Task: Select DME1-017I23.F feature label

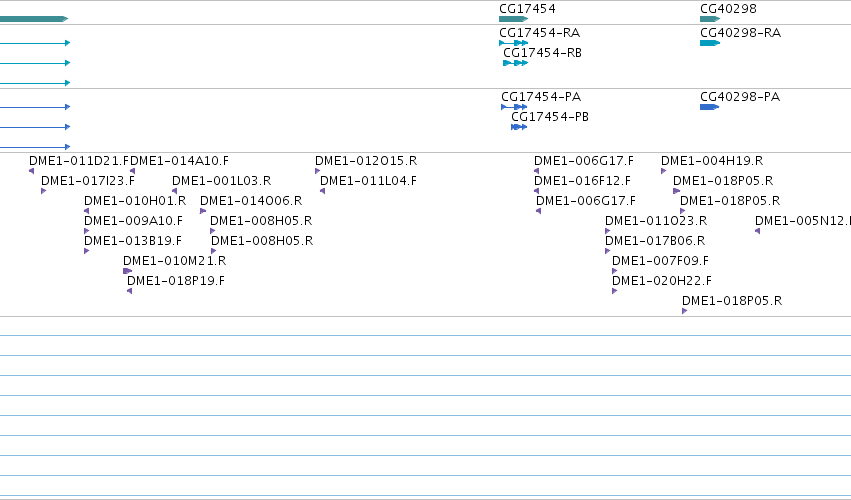Action: tap(88, 181)
